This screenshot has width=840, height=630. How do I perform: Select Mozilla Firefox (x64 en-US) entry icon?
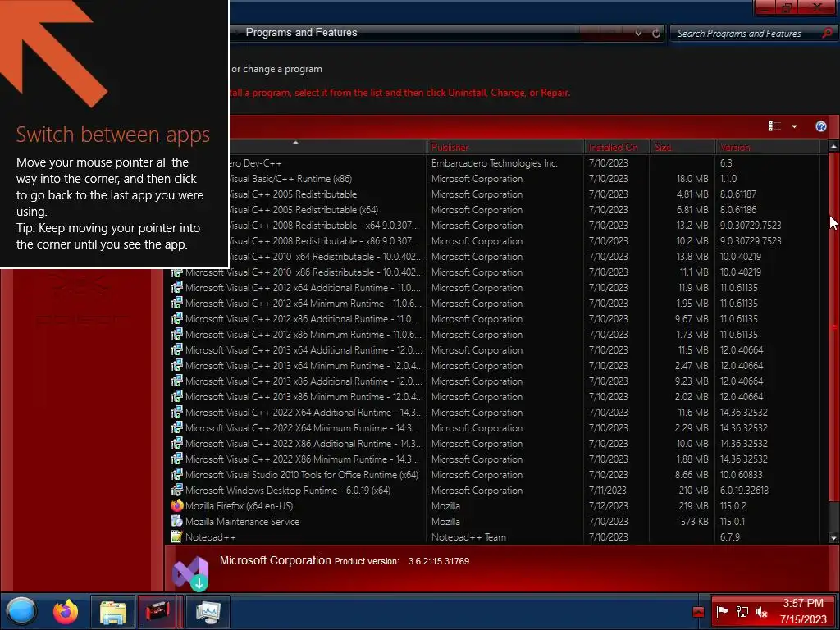pyautogui.click(x=177, y=505)
